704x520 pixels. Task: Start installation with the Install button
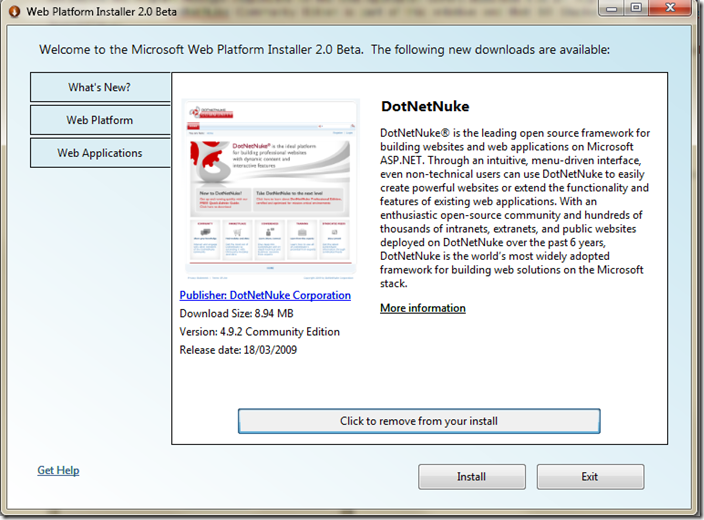(471, 476)
